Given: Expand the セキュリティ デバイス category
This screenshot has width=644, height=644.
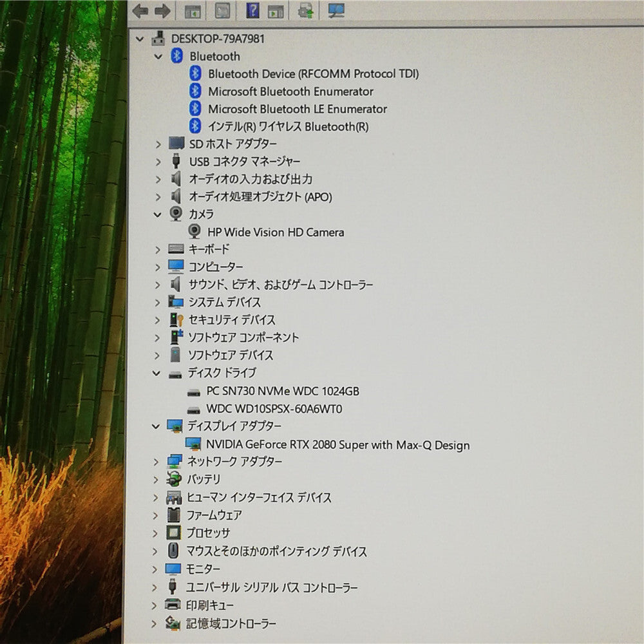Looking at the screenshot, I should pos(157,320).
